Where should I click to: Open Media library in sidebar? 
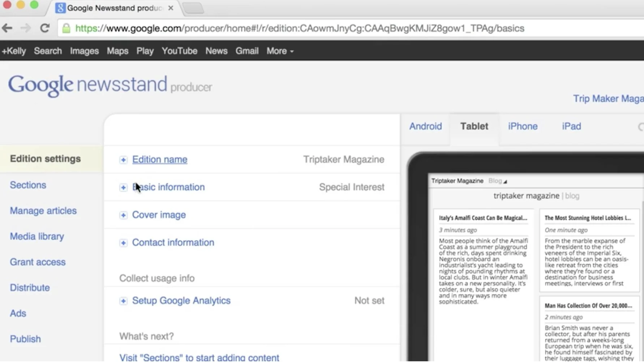37,236
